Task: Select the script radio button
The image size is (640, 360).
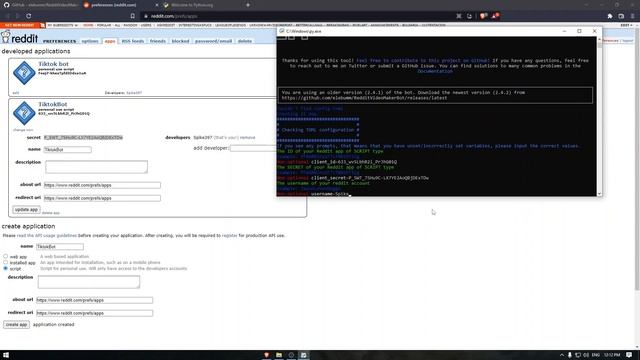Action: tap(6, 269)
